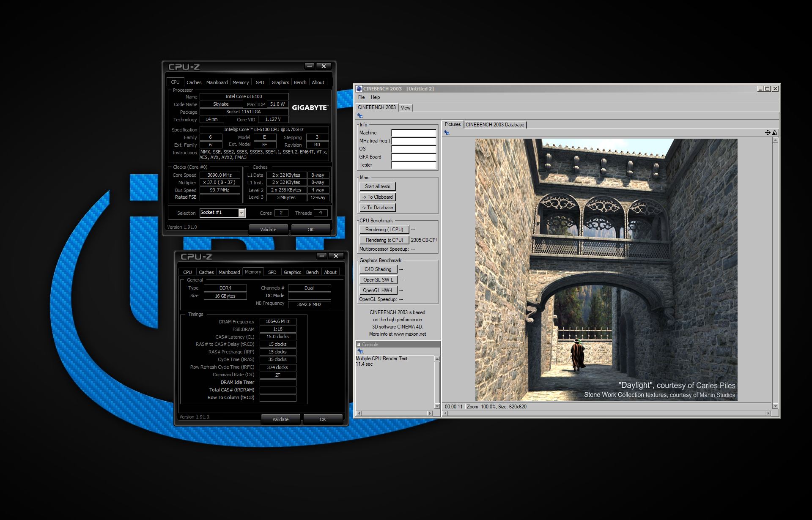Click the triangle icon beside move cross
The width and height of the screenshot is (812, 520).
(775, 133)
